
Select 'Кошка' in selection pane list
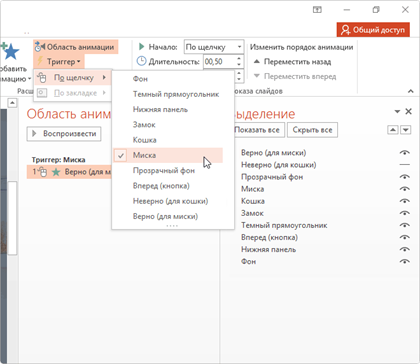(x=253, y=201)
